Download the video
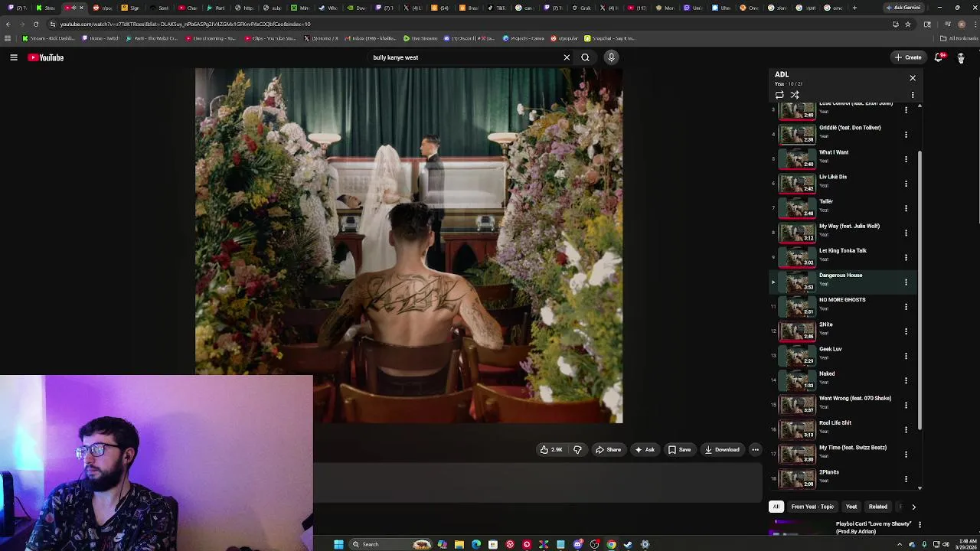Image resolution: width=980 pixels, height=551 pixels. coord(722,450)
